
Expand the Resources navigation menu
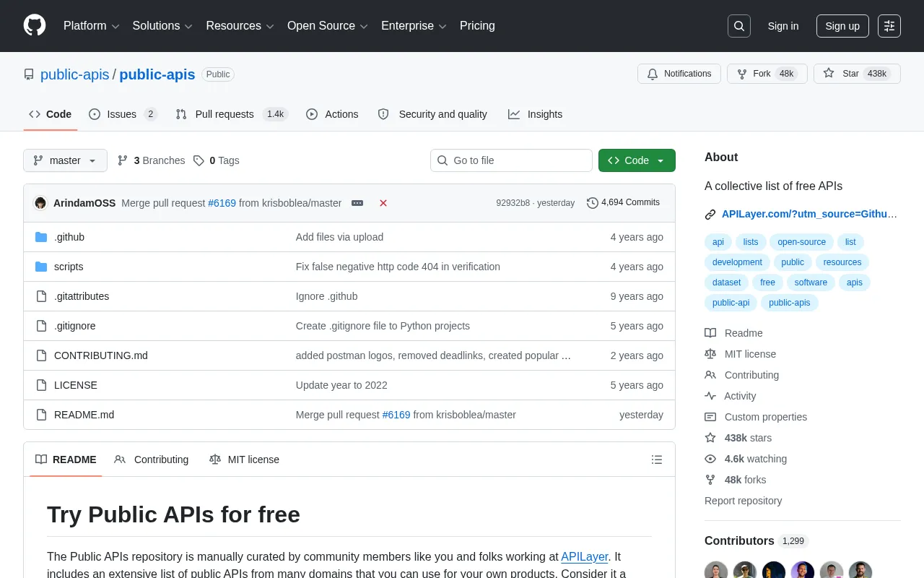240,26
